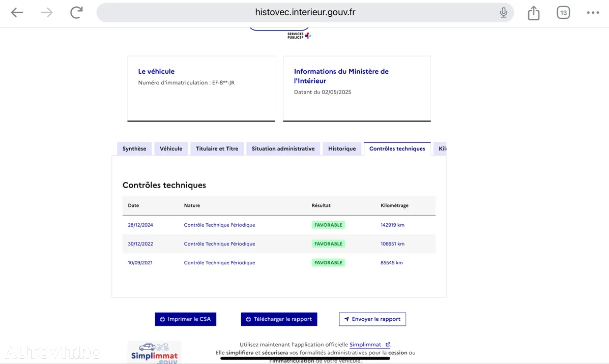The height and width of the screenshot is (364, 609).
Task: Open the share sheet icon
Action: point(534,13)
